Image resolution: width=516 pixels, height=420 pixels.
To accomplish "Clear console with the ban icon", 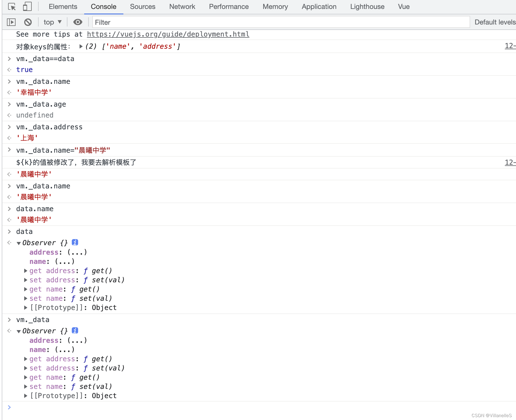I will tap(28, 22).
